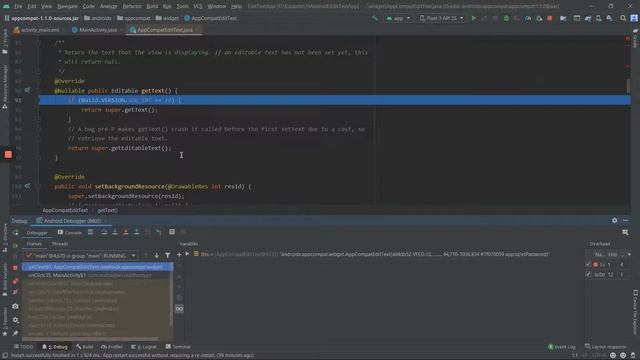The height and width of the screenshot is (360, 640).
Task: Click the show watches glasses icon
Action: (x=179, y=309)
